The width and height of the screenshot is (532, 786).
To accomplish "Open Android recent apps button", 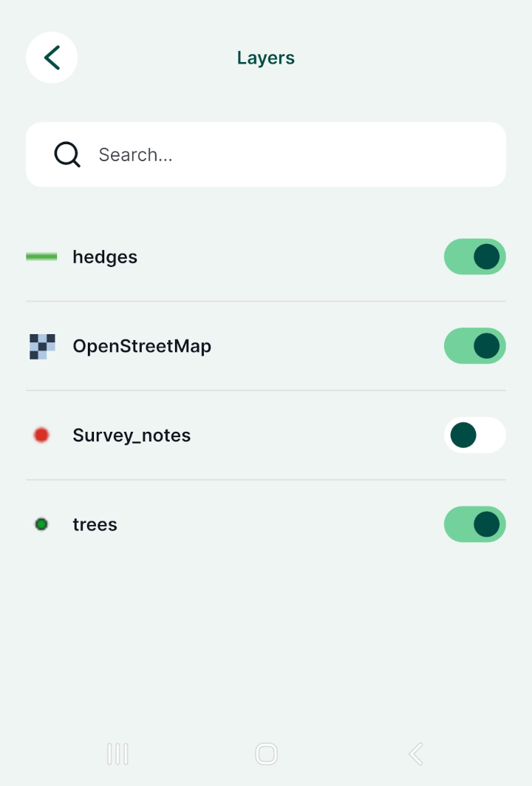I will (117, 754).
